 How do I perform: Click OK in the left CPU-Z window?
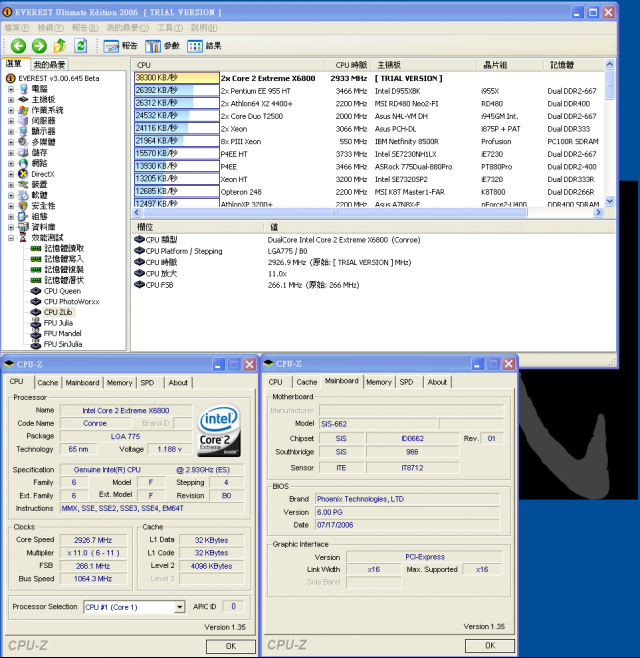pos(231,646)
